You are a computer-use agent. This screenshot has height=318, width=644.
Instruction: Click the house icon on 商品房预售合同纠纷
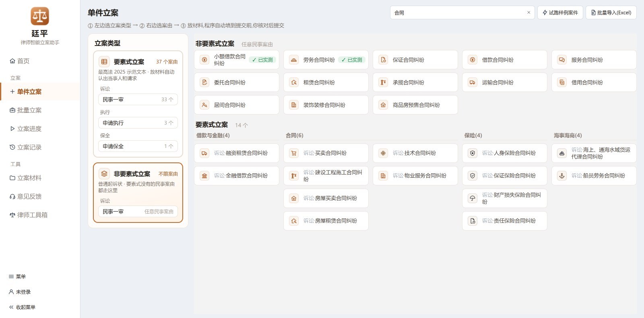[x=383, y=105]
